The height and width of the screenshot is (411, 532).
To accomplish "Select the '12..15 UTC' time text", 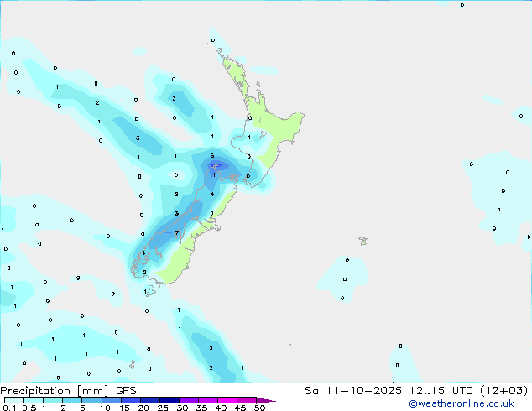I will click(x=441, y=391).
